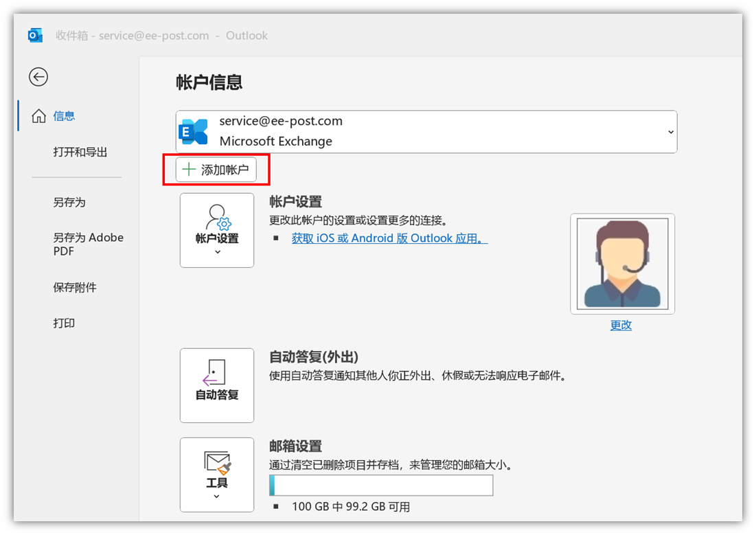This screenshot has width=756, height=535.
Task: Expand the chevron under 工具
Action: click(217, 497)
